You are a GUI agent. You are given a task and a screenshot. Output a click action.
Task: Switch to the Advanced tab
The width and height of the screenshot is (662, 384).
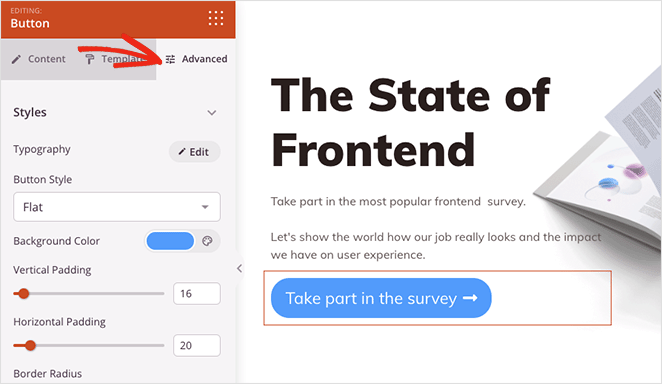coord(196,59)
